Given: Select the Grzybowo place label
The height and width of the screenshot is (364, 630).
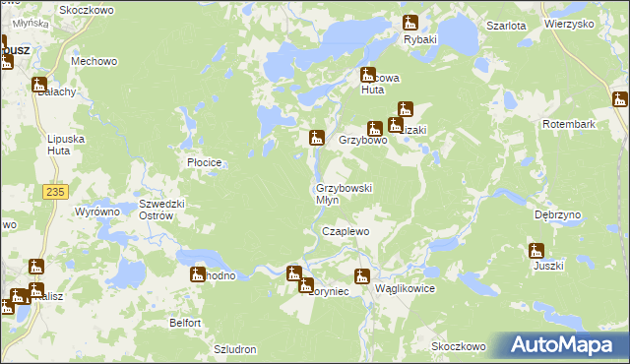Looking at the screenshot, I should coord(363,140).
